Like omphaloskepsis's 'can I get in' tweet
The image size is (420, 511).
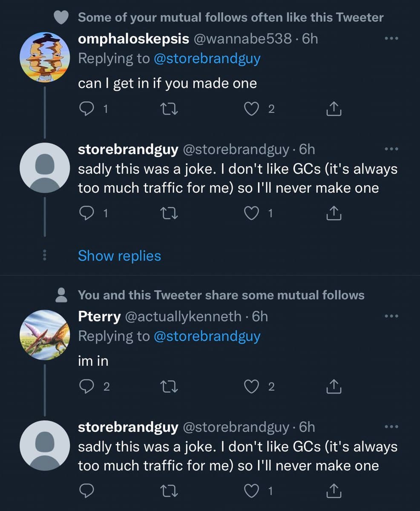tap(252, 110)
